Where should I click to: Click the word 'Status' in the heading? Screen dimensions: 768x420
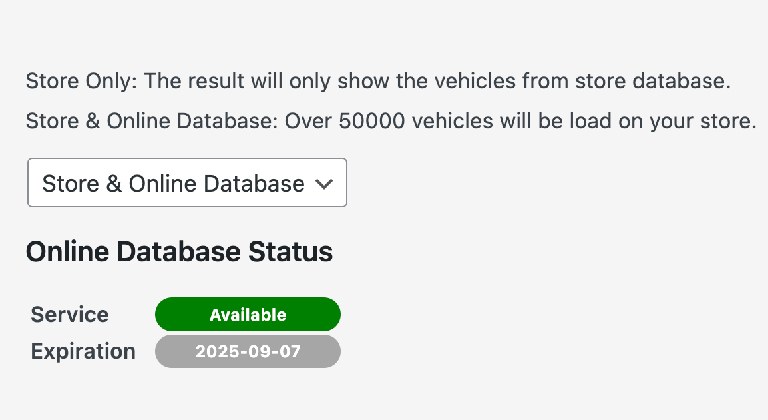pos(290,252)
